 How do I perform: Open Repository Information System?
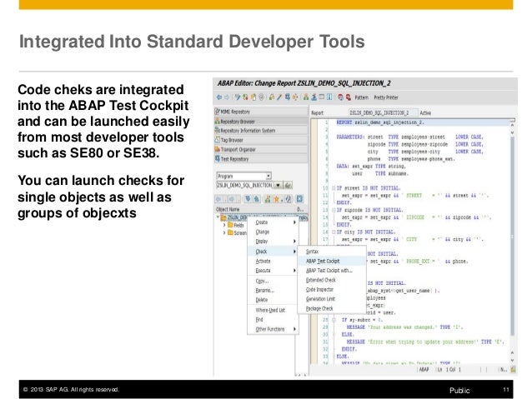pyautogui.click(x=261, y=131)
